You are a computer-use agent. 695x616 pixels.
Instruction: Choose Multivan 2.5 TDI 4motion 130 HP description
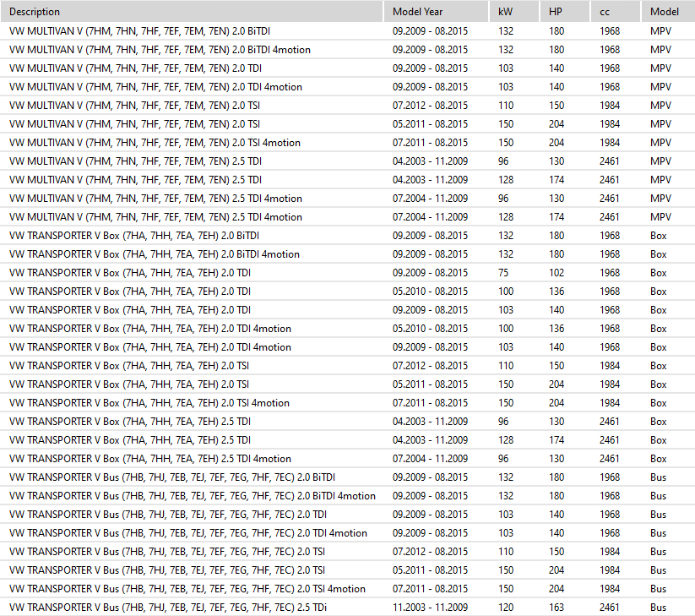point(155,199)
